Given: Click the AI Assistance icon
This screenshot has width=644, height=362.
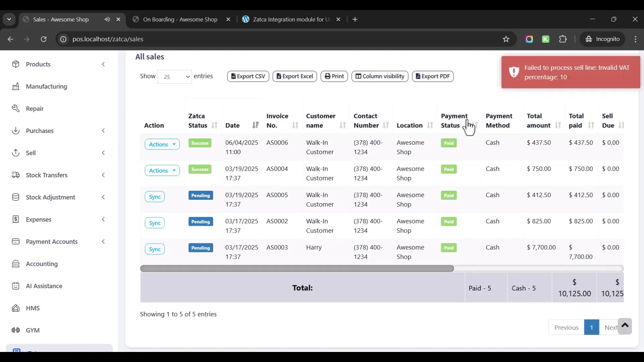Looking at the screenshot, I should 15,286.
